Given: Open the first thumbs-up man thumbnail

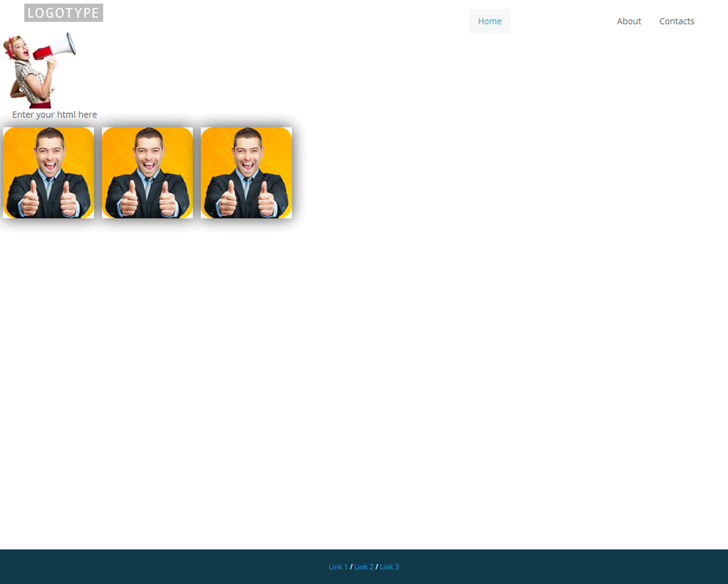Looking at the screenshot, I should tap(48, 173).
